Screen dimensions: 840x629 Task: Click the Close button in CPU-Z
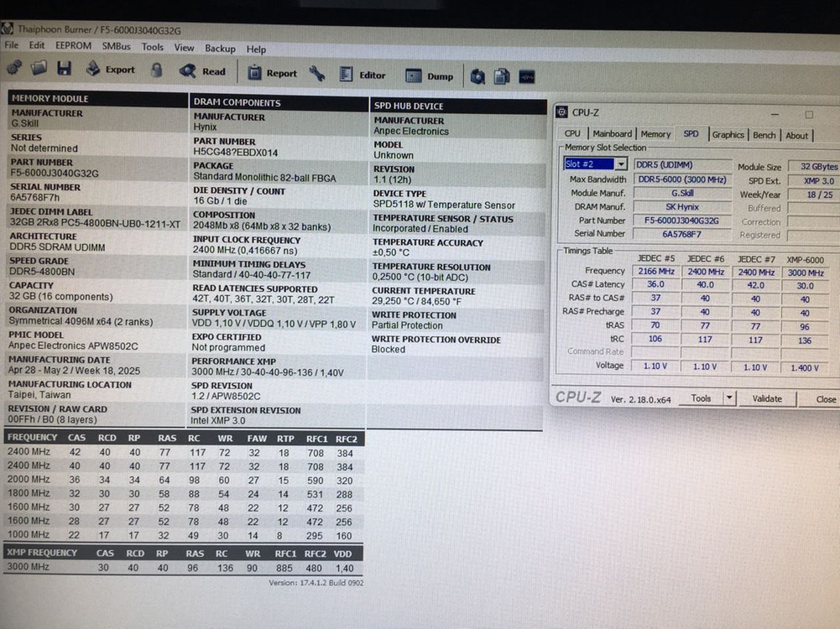[x=822, y=399]
